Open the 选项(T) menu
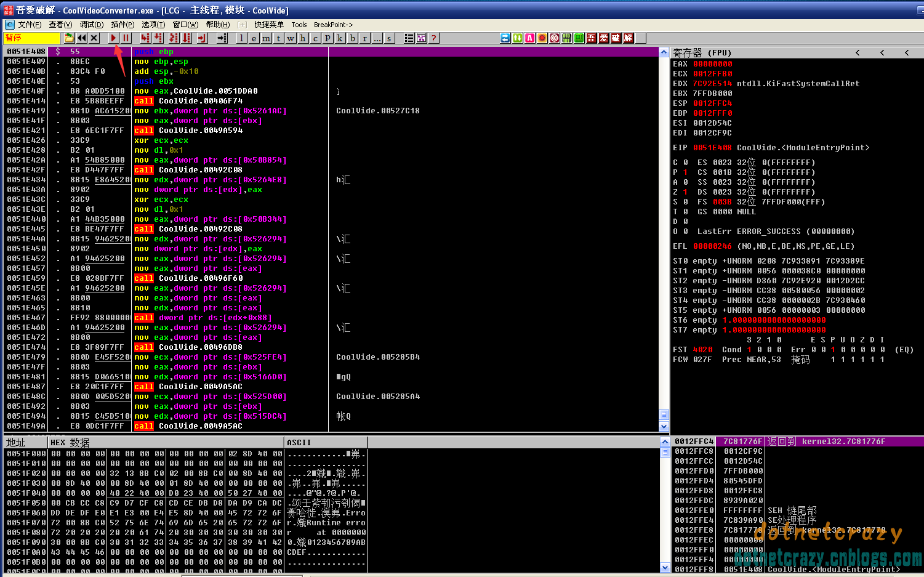 pyautogui.click(x=153, y=25)
